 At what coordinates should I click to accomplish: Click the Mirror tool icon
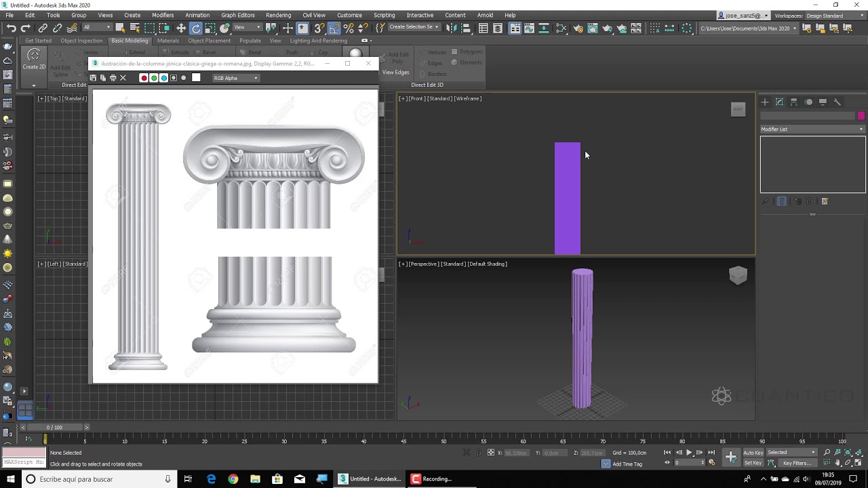[450, 28]
